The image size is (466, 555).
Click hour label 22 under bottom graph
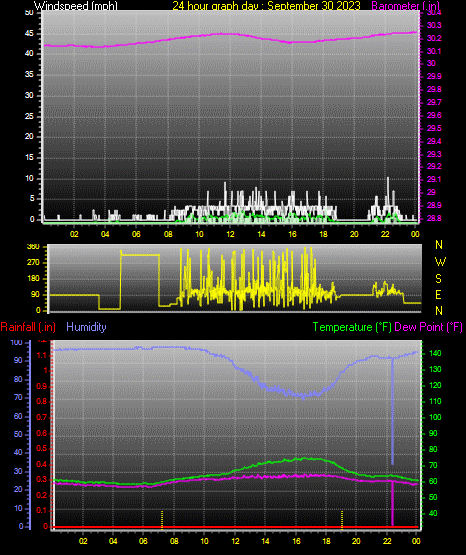click(387, 541)
